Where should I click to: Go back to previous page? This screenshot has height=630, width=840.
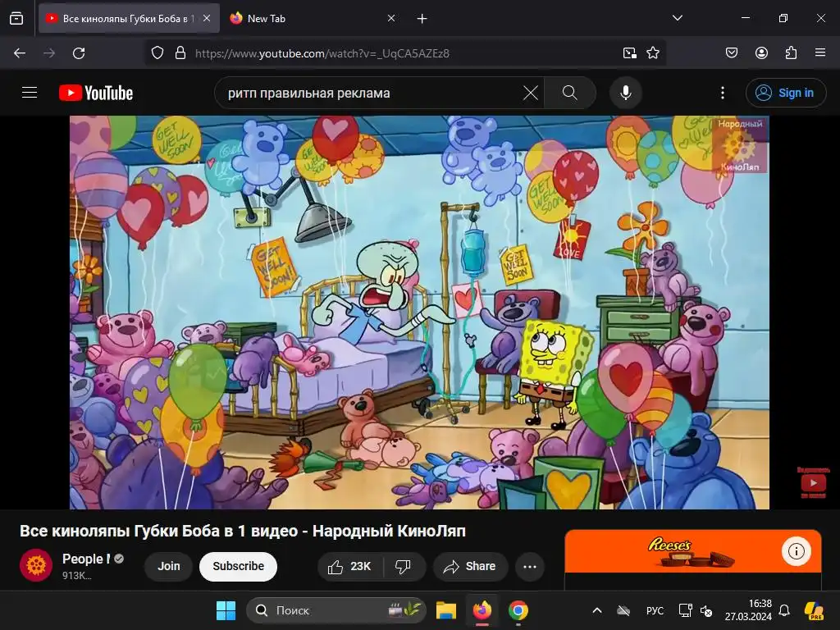pyautogui.click(x=20, y=53)
